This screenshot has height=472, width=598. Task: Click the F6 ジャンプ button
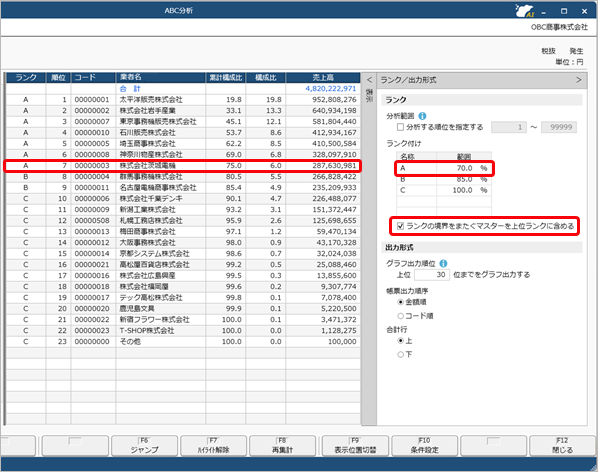pyautogui.click(x=144, y=446)
